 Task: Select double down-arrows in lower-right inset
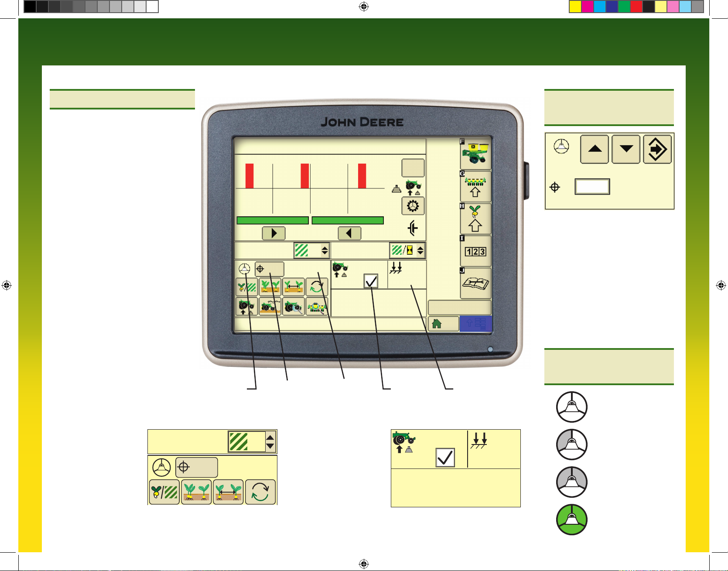[479, 440]
